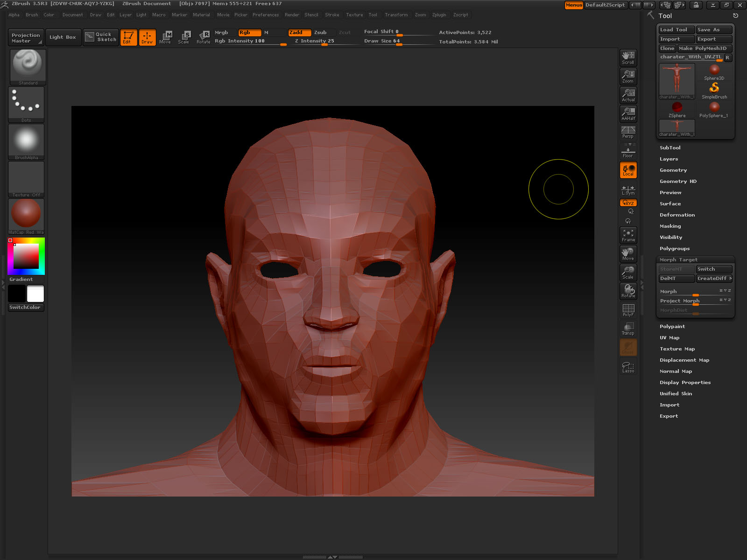This screenshot has width=747, height=560.
Task: Toggle Zadd mode
Action: 299,33
